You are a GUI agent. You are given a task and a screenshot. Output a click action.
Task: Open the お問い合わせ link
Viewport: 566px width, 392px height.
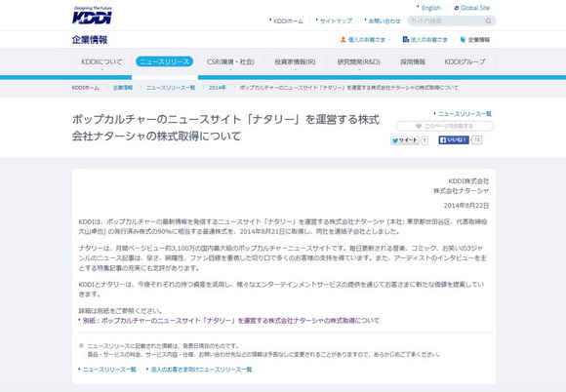384,20
